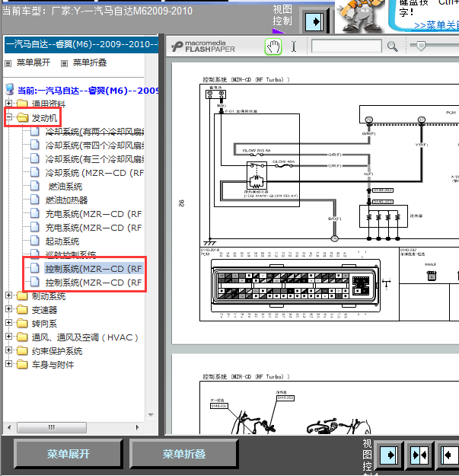Click the current vehicle 当前:一汽马自达 link
Viewport: 459px width, 476px height.
click(x=88, y=91)
